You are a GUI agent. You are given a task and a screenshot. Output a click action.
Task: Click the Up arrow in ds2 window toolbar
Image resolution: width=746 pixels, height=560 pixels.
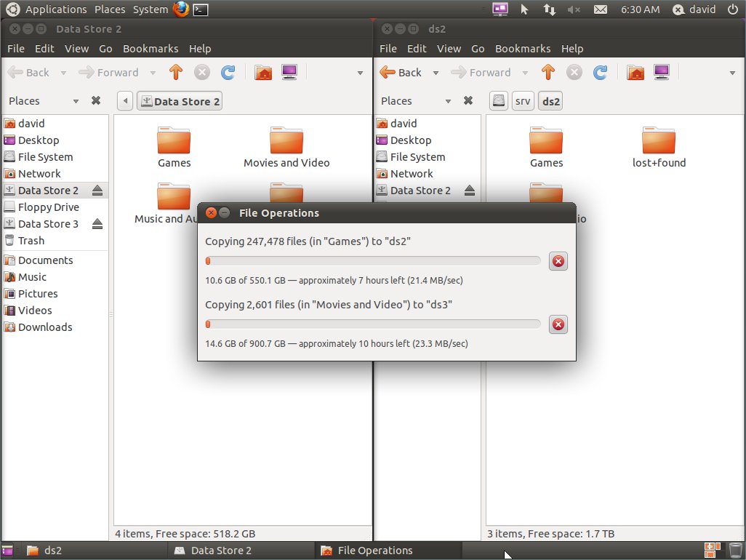tap(548, 72)
